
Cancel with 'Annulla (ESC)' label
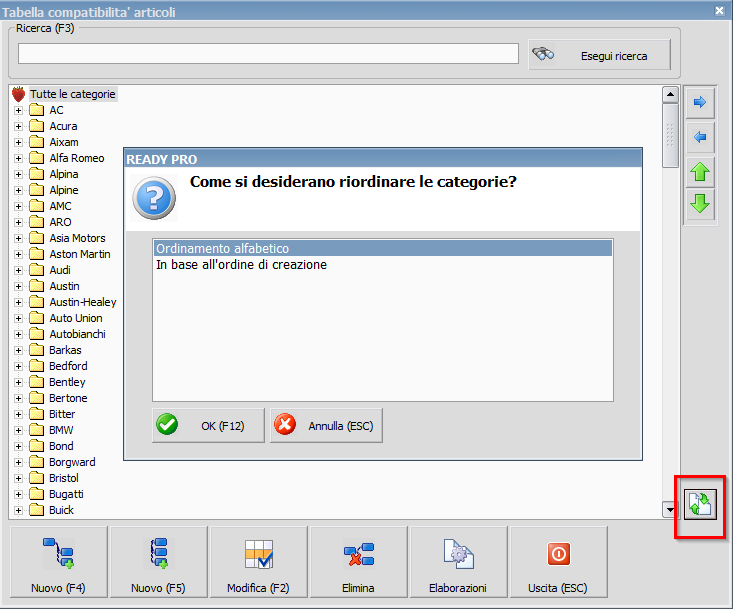pos(341,426)
